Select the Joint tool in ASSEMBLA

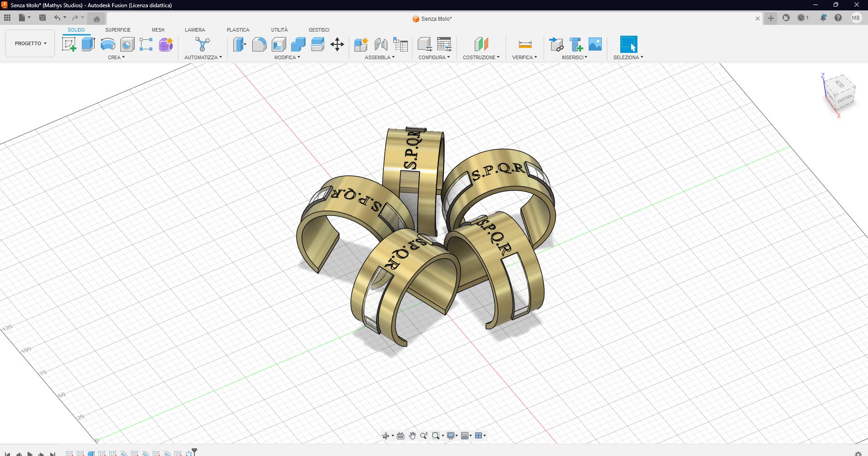pos(381,44)
